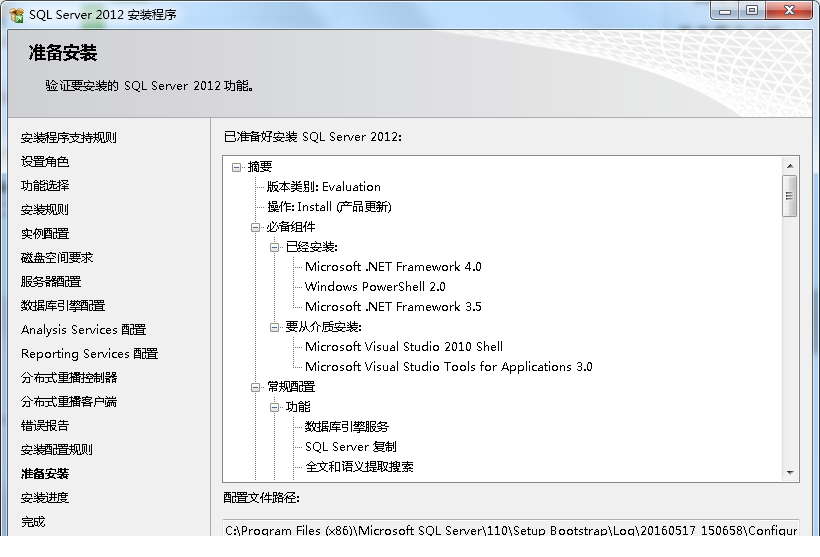Go to 安装配置规则 step

tap(57, 450)
